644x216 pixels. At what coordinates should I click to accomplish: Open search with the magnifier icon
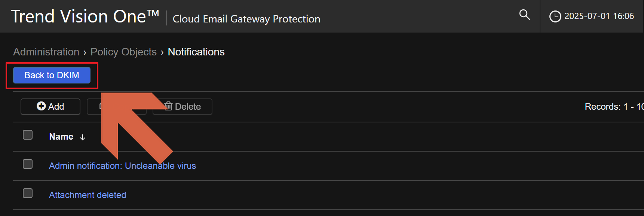click(x=524, y=15)
